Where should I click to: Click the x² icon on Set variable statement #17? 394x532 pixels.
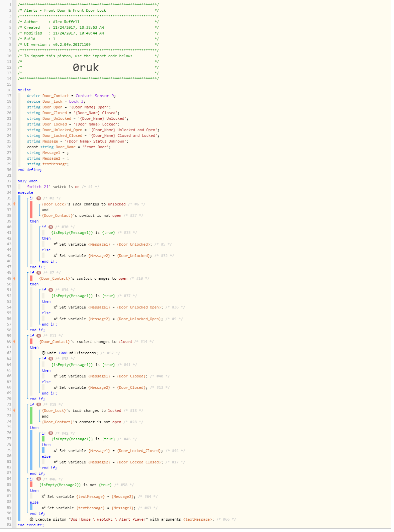(56, 462)
